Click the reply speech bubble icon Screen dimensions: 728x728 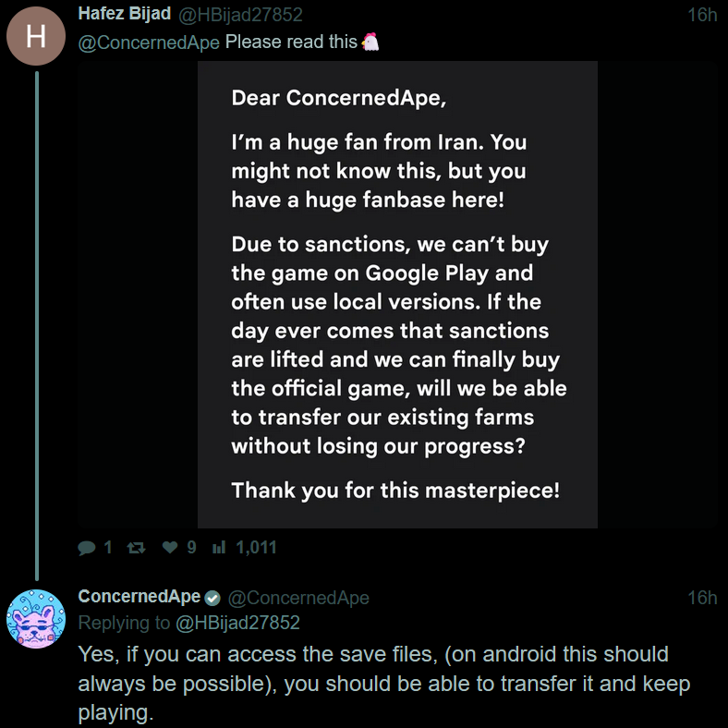[x=87, y=548]
